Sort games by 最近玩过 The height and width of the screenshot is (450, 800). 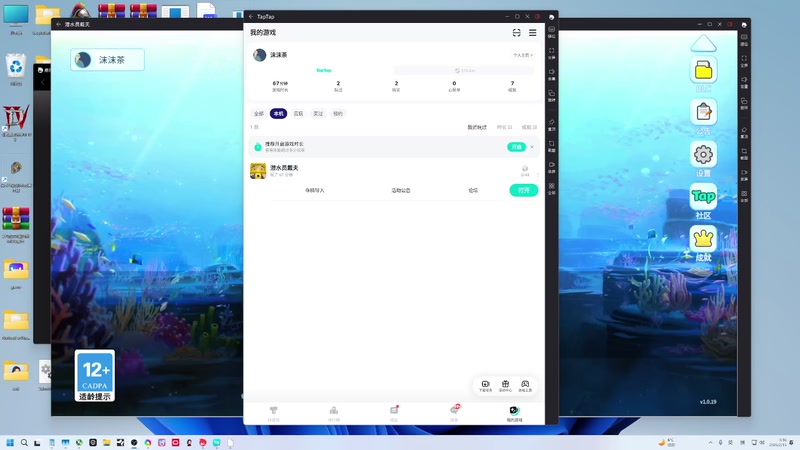click(477, 127)
